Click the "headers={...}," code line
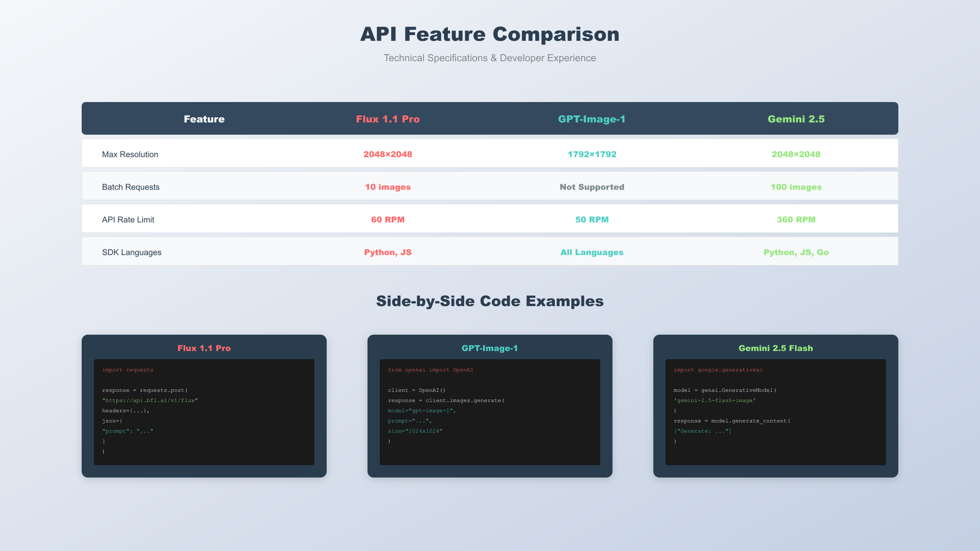This screenshot has width=980, height=551. click(x=126, y=411)
